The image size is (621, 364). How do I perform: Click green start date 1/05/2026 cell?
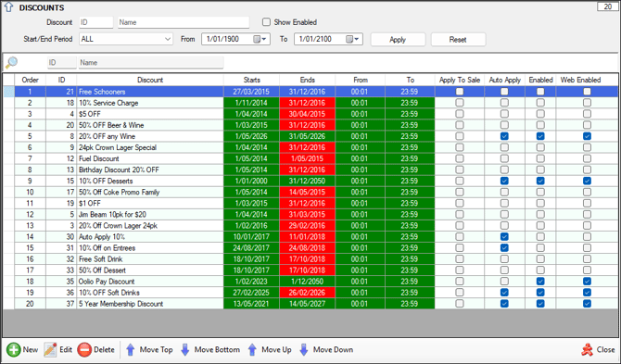(x=251, y=136)
